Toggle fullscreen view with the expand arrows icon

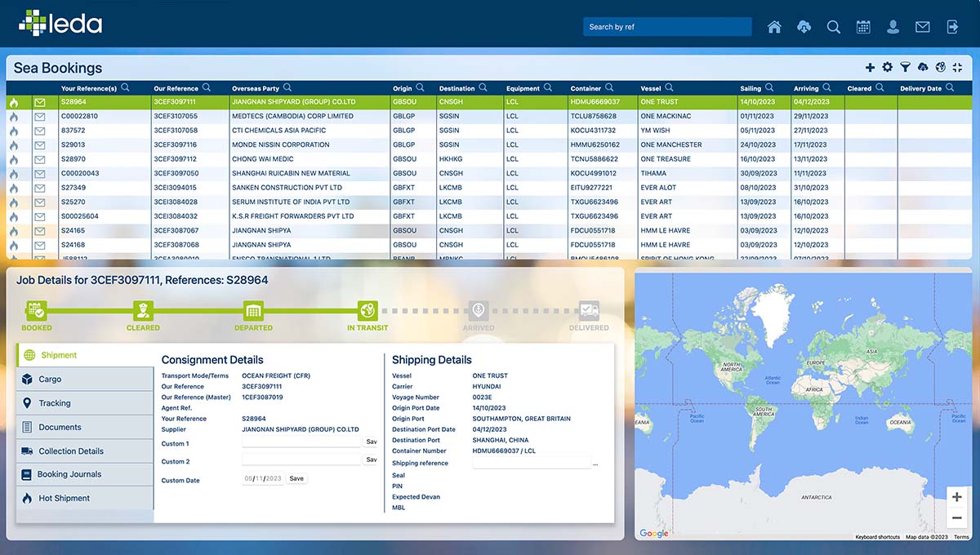click(x=956, y=67)
